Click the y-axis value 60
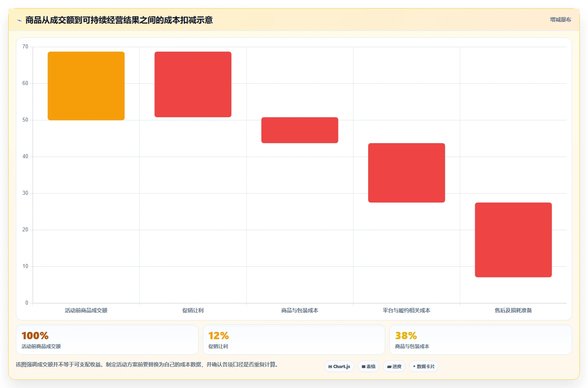Viewport: 588px width, 388px height. pos(25,83)
